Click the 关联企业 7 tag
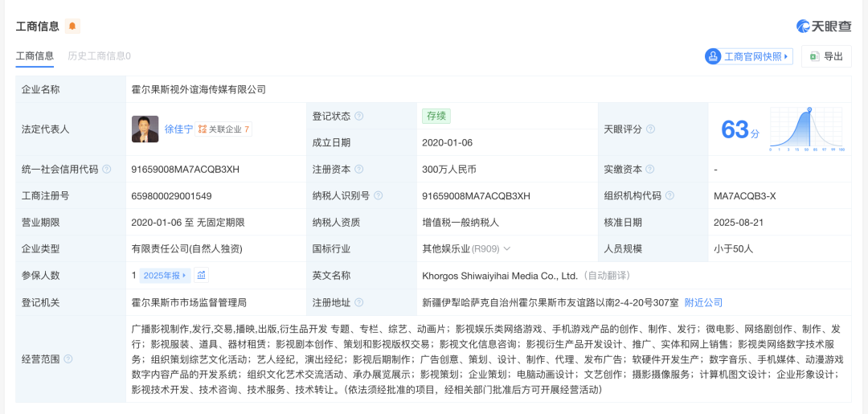Viewport: 868px width, 414px height. [x=223, y=129]
